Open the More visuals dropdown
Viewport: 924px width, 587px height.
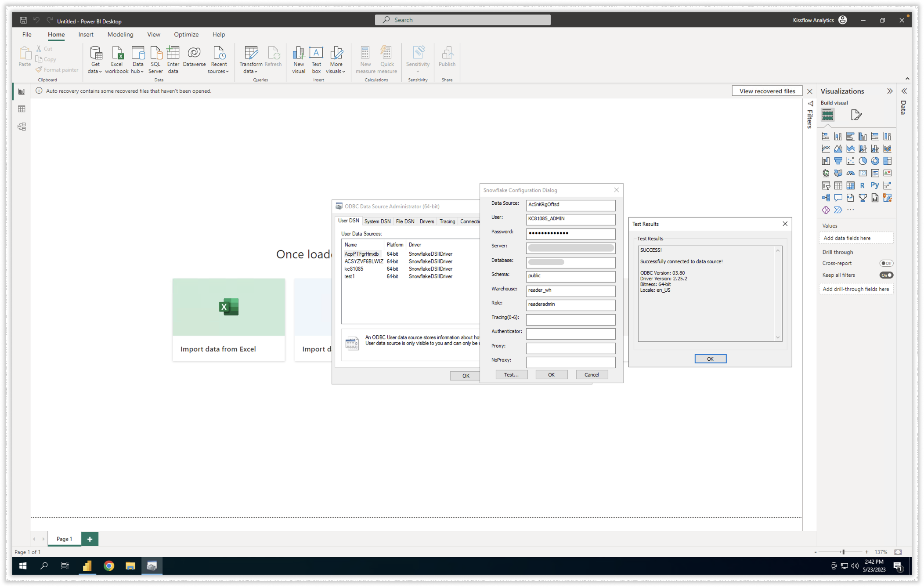(x=336, y=60)
